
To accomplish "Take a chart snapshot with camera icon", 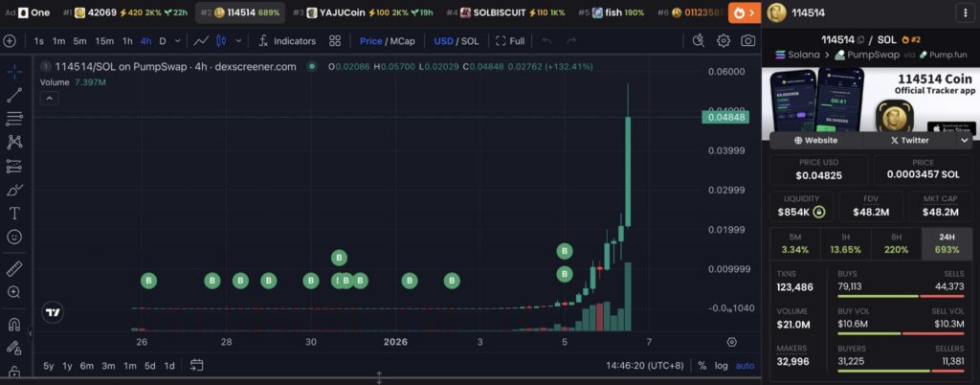I will (747, 41).
